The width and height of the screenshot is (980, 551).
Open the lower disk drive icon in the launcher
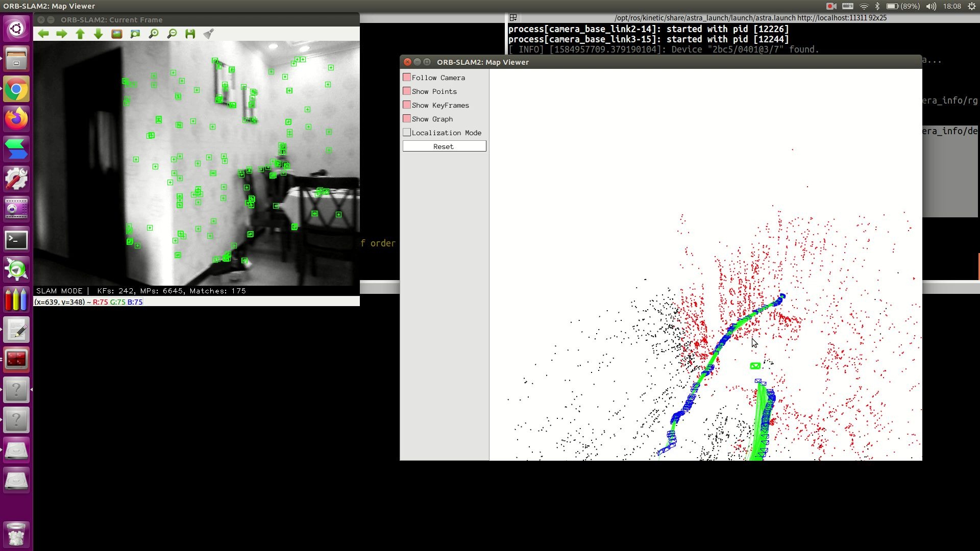point(16,481)
